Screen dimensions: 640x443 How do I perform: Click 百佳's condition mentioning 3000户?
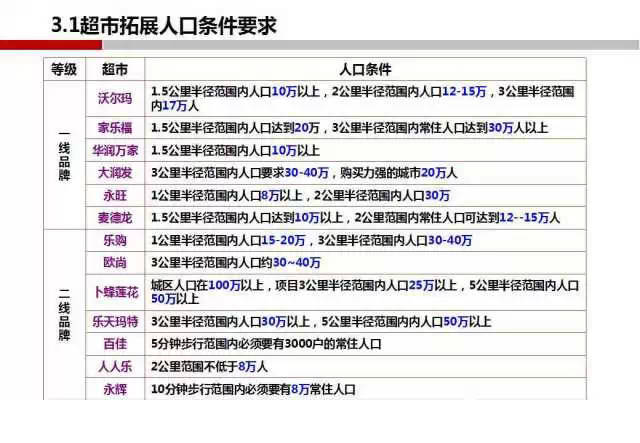266,344
